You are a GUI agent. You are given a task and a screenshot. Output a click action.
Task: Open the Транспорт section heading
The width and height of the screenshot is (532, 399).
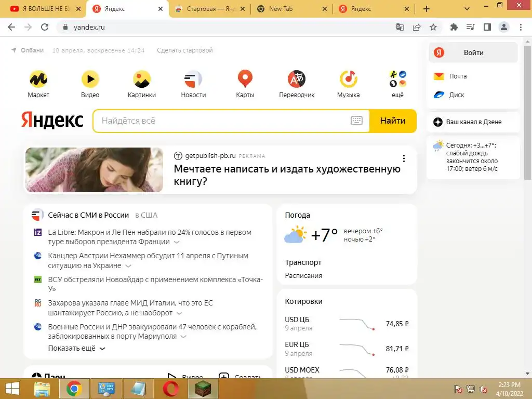click(303, 262)
